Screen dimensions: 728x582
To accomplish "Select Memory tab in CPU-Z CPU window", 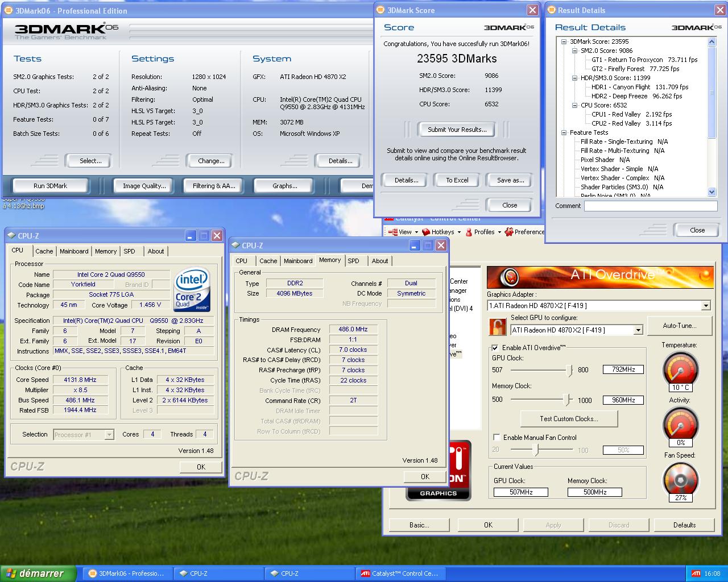I will click(x=106, y=251).
